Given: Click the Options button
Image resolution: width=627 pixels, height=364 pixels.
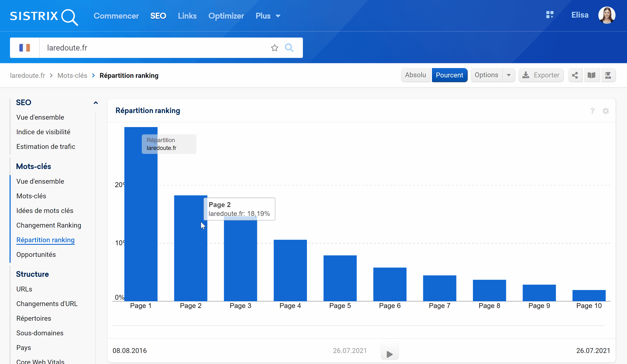Looking at the screenshot, I should 486,75.
